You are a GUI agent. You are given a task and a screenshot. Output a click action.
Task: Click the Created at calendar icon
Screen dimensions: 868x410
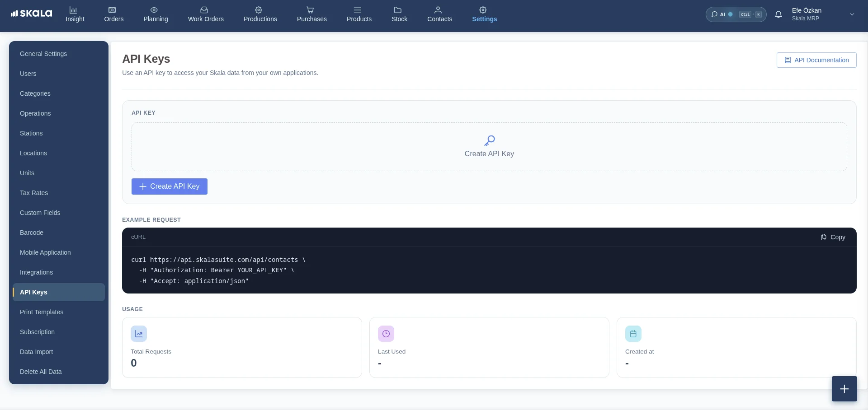click(633, 334)
